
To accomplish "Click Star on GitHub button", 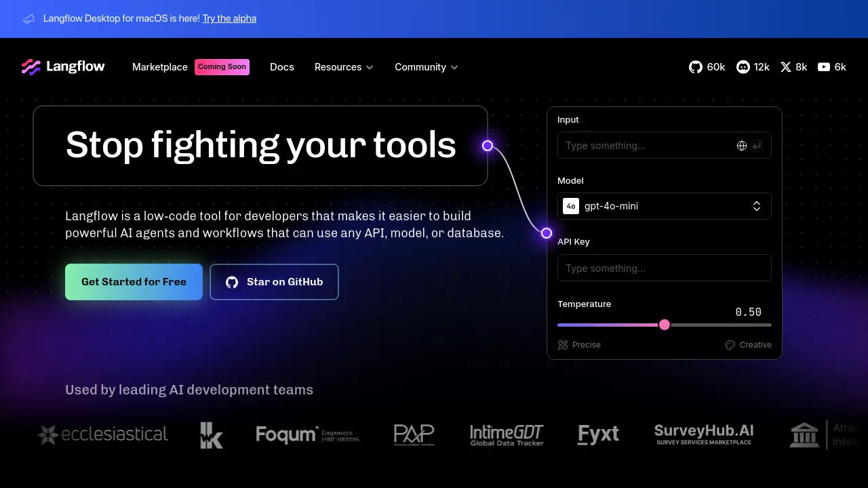I will [x=274, y=282].
